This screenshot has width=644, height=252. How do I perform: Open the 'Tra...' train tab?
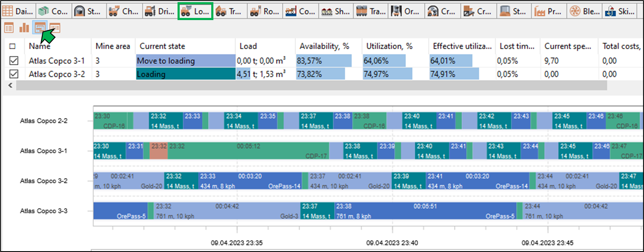click(371, 12)
